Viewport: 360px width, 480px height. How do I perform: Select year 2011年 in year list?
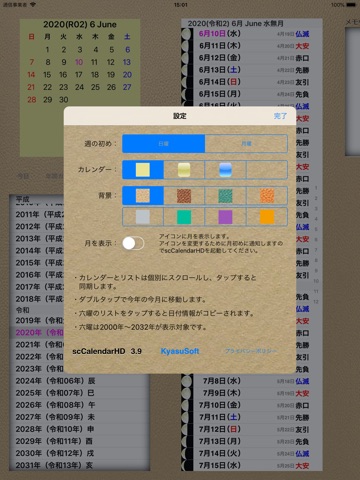coord(37,214)
